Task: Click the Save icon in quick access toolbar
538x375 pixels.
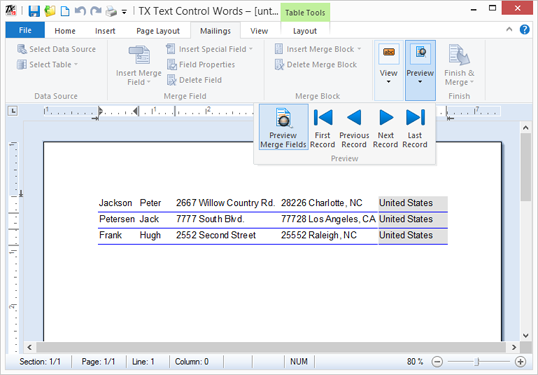Action: coord(34,11)
